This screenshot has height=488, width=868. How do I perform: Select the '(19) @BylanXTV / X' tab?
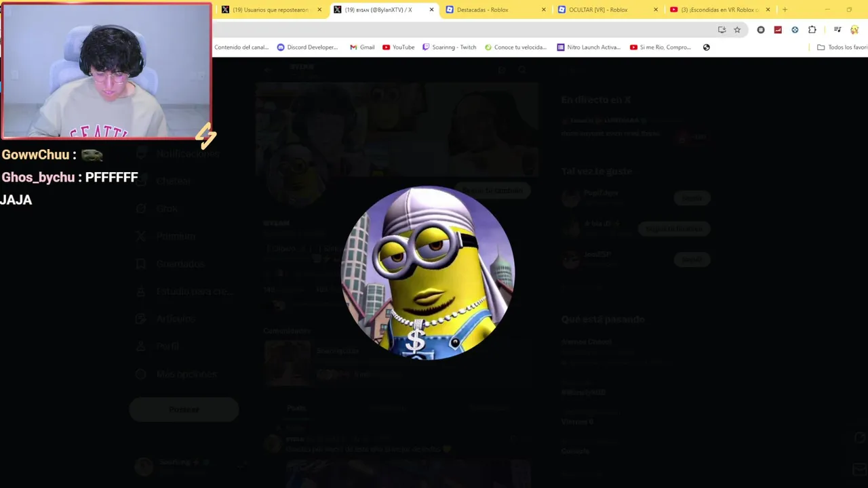pyautogui.click(x=383, y=9)
